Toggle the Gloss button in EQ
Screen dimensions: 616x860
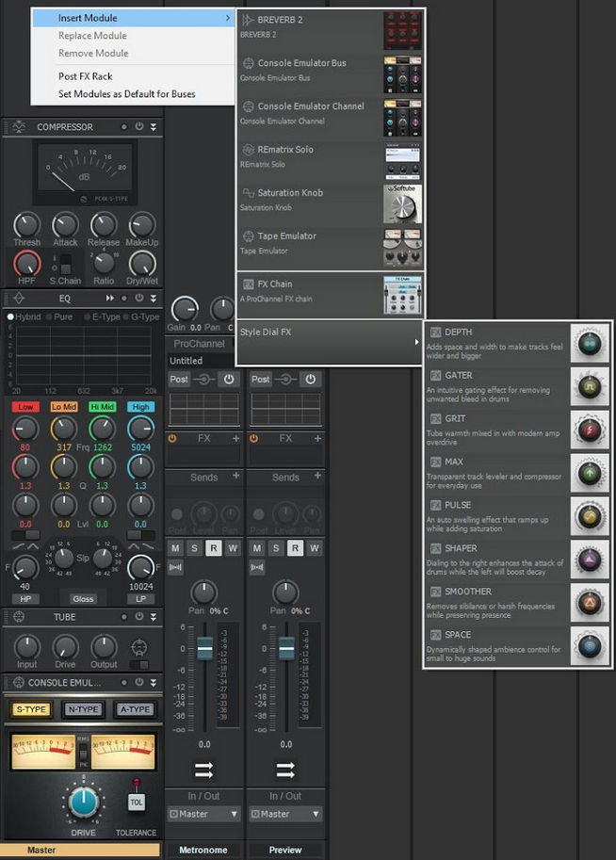83,598
